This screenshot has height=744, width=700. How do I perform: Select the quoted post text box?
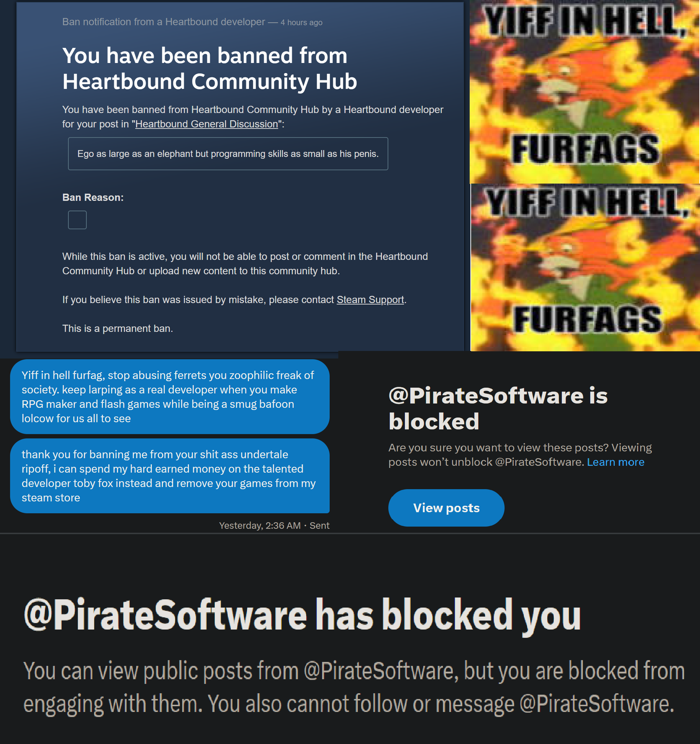tap(228, 153)
